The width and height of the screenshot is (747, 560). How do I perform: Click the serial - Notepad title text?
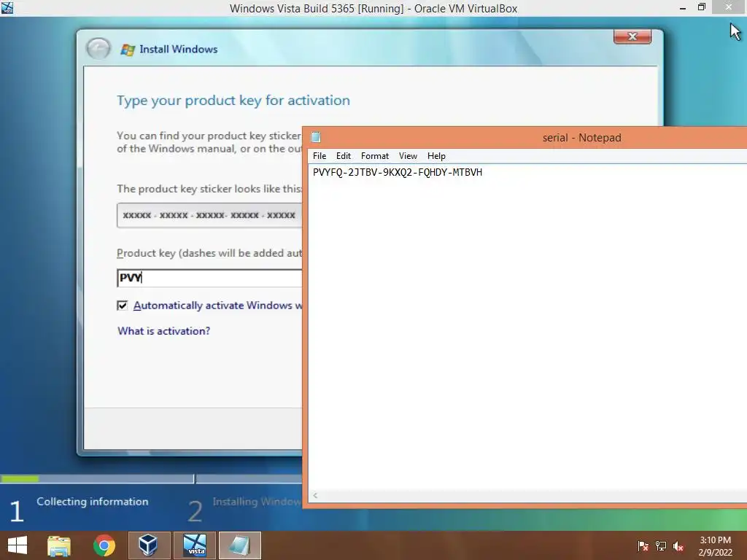[x=581, y=138]
